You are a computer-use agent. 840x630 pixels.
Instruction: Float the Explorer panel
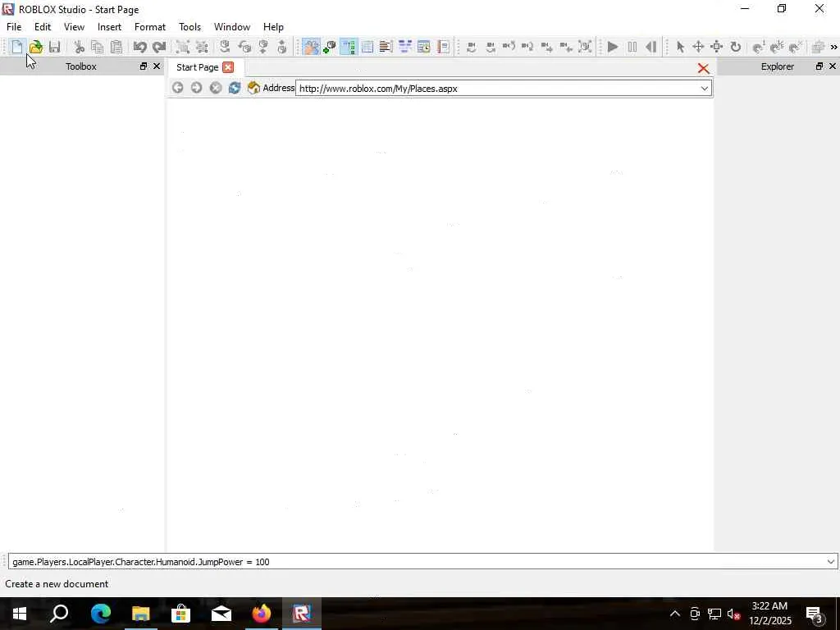pyautogui.click(x=819, y=66)
